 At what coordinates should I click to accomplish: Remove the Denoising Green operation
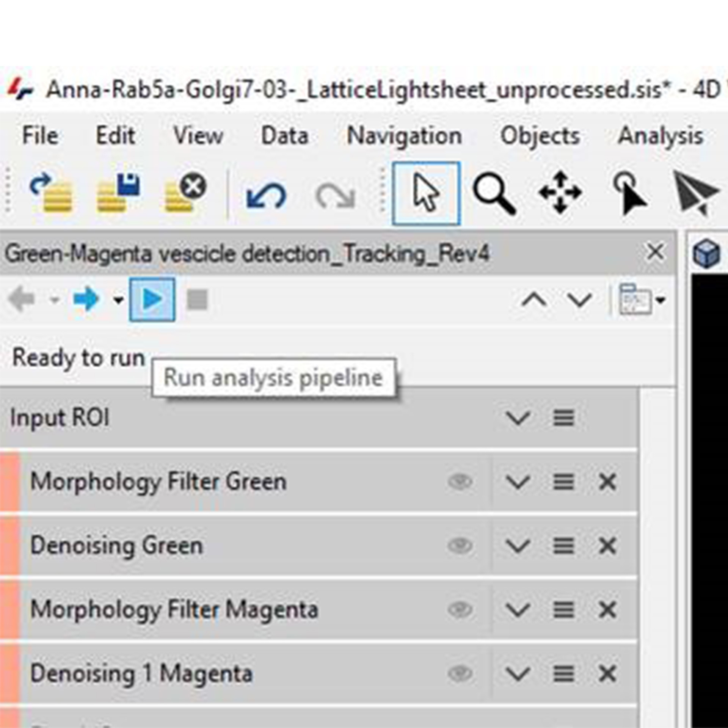pyautogui.click(x=607, y=546)
